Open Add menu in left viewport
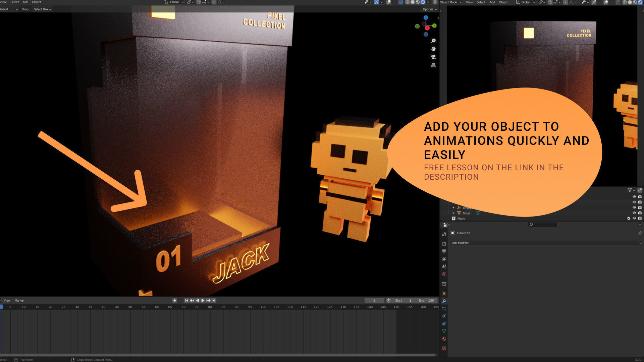 [25, 2]
